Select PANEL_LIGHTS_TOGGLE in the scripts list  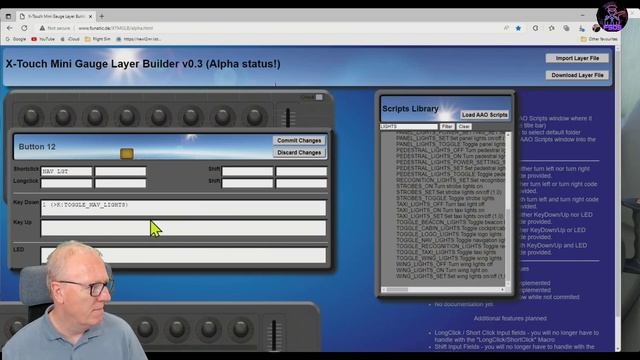pos(451,144)
